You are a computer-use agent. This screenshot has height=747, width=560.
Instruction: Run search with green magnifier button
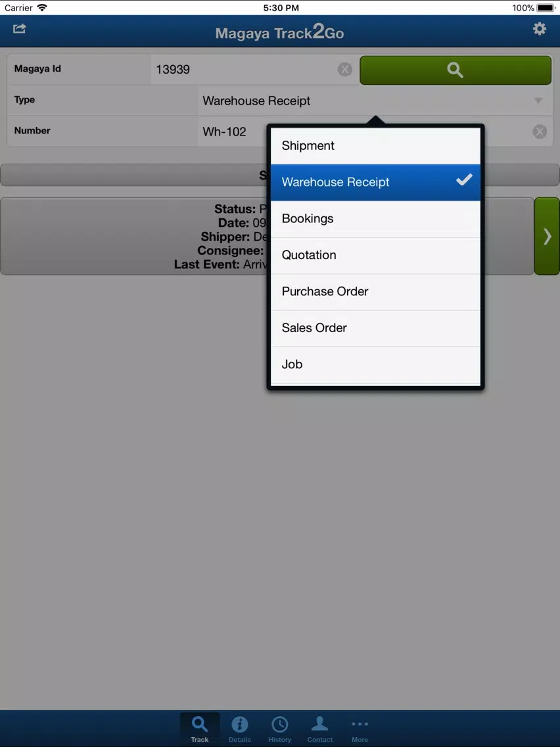[x=455, y=70]
